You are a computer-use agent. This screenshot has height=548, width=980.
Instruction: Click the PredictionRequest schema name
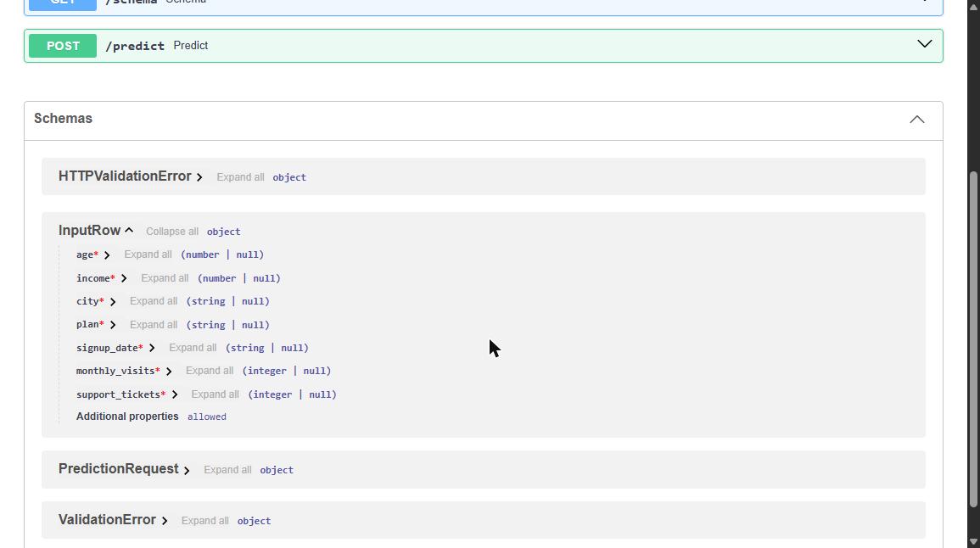pyautogui.click(x=119, y=468)
